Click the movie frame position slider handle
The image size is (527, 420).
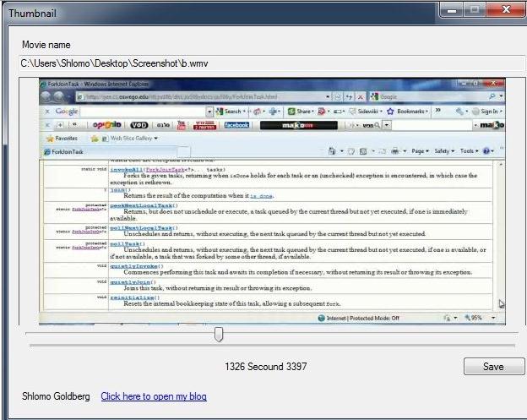(219, 335)
